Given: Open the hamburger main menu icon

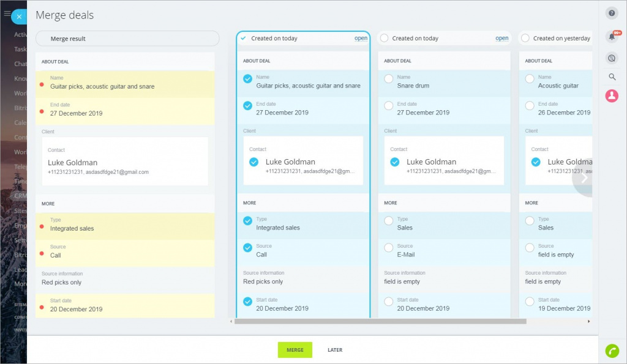Looking at the screenshot, I should [x=7, y=13].
